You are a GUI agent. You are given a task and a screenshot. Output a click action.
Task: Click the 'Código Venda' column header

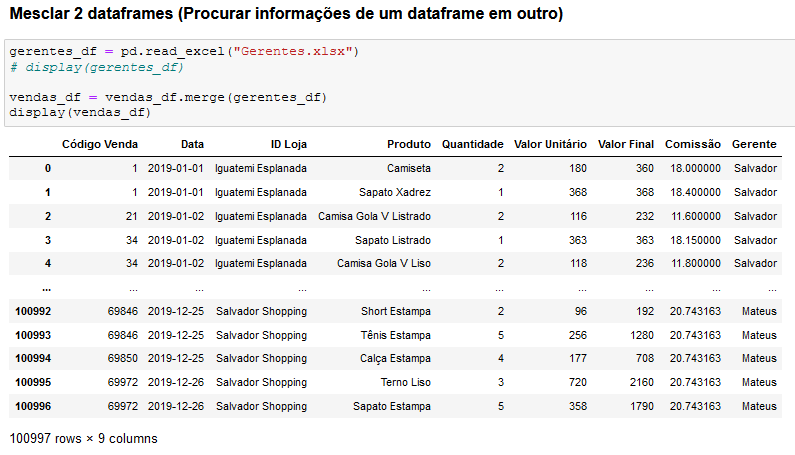tap(100, 145)
